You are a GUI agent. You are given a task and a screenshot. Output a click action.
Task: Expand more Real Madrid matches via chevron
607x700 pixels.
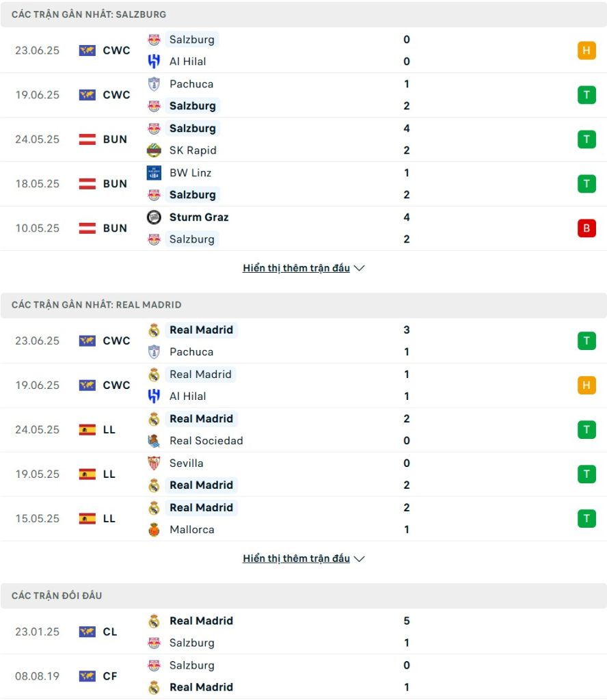[x=360, y=558]
